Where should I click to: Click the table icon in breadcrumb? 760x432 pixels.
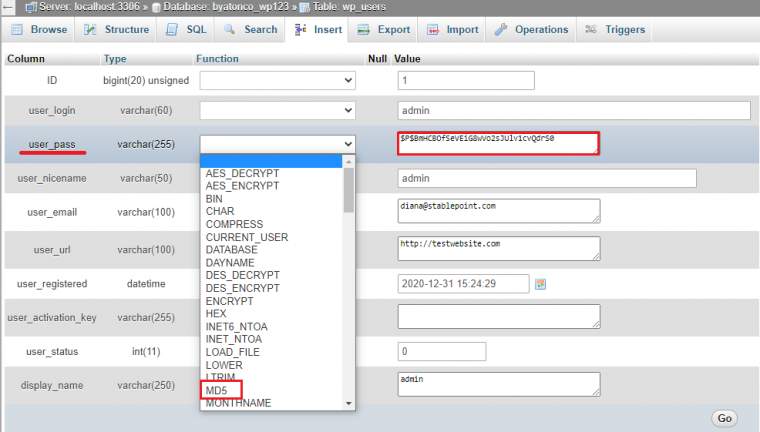tap(304, 7)
